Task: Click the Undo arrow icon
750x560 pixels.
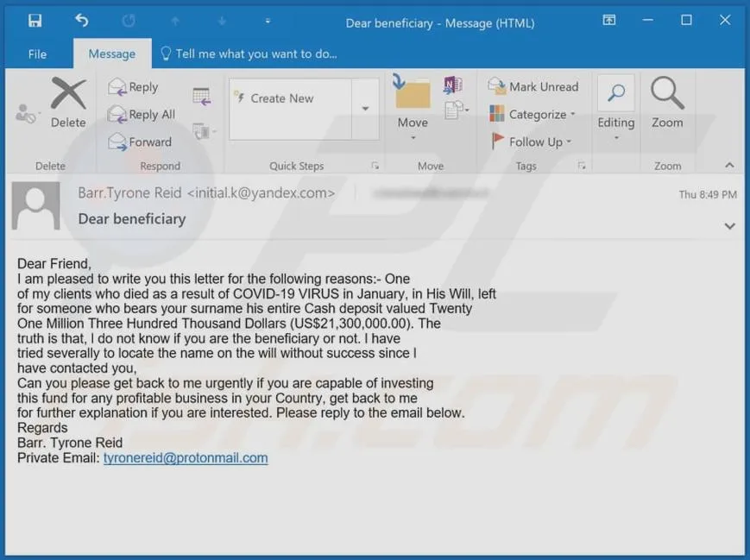Action: point(81,21)
